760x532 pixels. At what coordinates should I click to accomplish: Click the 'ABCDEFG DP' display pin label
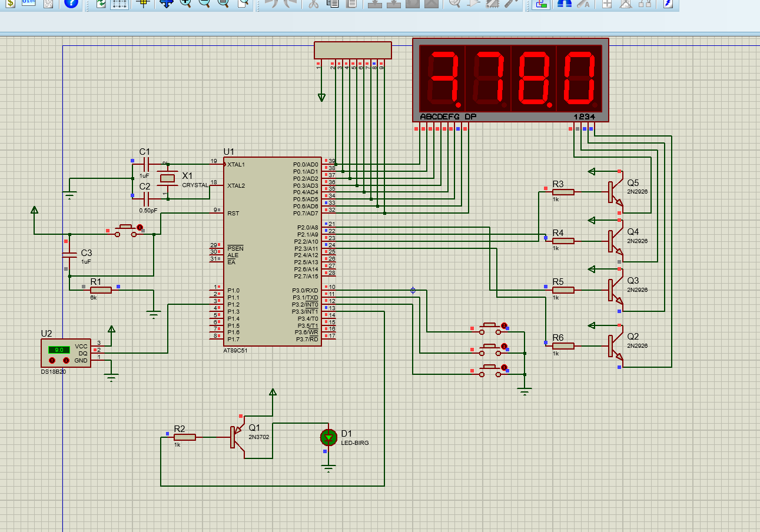(x=448, y=117)
